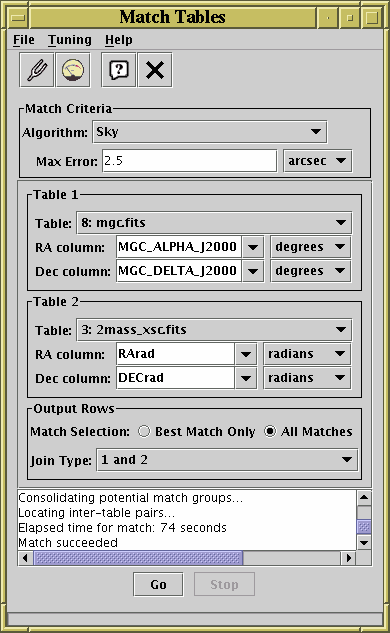The width and height of the screenshot is (390, 633).
Task: Expand the DECrad column arrow
Action: click(x=246, y=378)
